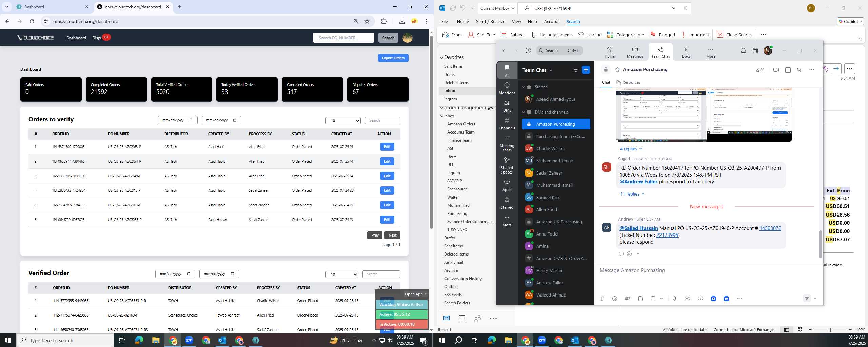Image resolution: width=868 pixels, height=347 pixels.
Task: Open Orders to verify page-size dropdown
Action: pyautogui.click(x=343, y=121)
